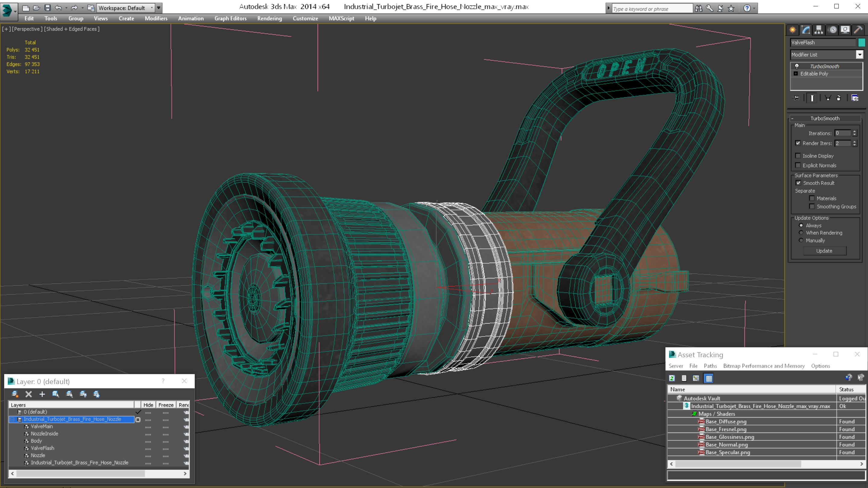This screenshot has width=868, height=488.
Task: Click the Undo arrow in the toolbar
Action: (x=58, y=8)
